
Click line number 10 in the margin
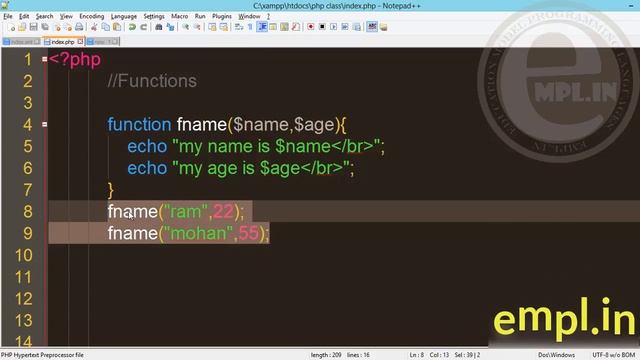(24, 255)
